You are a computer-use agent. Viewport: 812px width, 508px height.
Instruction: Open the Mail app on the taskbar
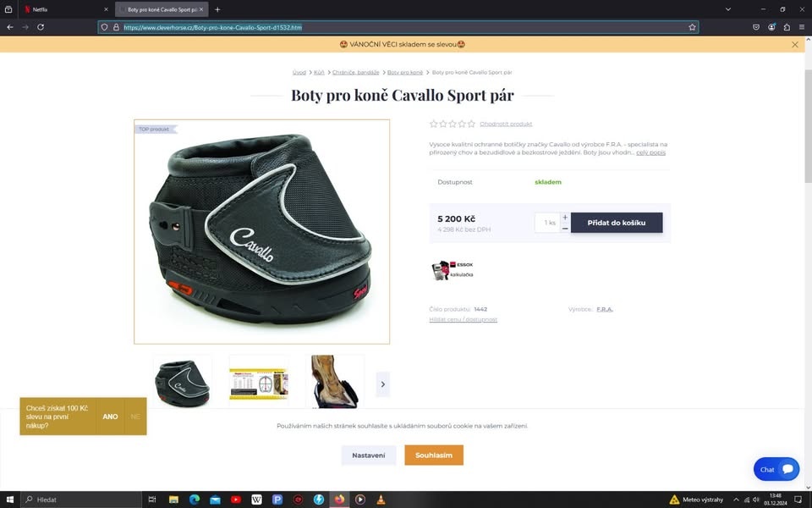click(x=215, y=500)
